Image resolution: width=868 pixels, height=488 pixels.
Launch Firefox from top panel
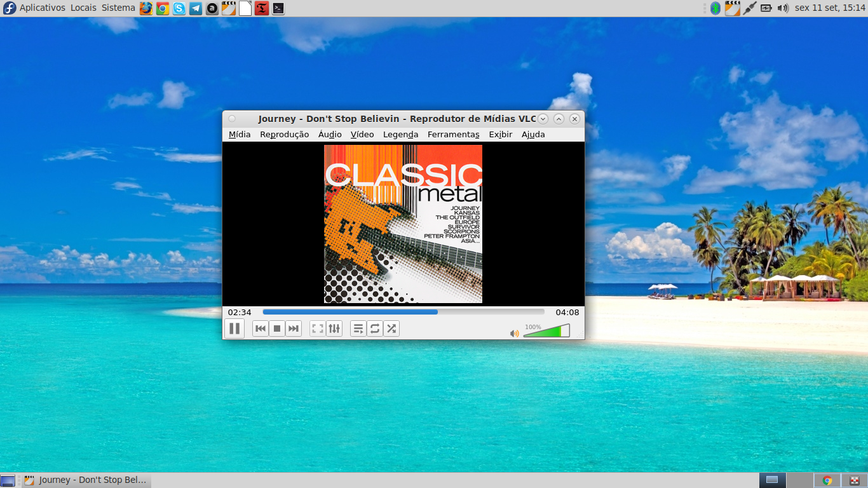(146, 8)
